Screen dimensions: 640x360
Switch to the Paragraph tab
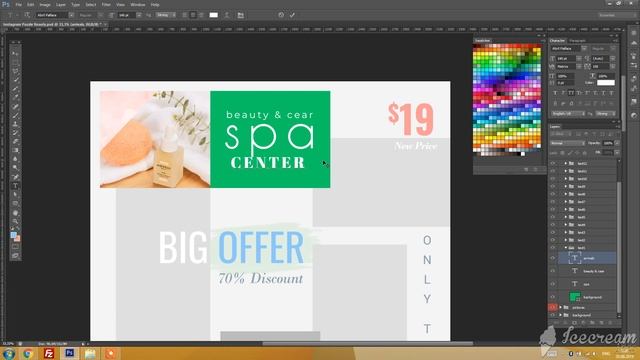(578, 41)
